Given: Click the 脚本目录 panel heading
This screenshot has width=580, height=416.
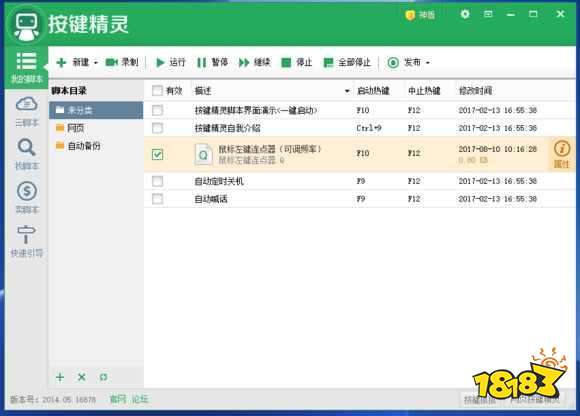Looking at the screenshot, I should [69, 91].
